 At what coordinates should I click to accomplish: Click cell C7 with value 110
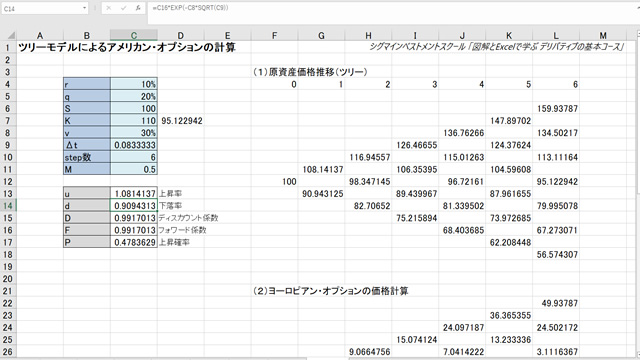134,121
